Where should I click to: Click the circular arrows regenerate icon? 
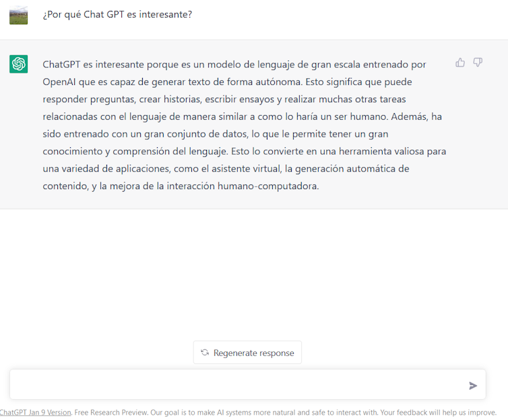[205, 353]
